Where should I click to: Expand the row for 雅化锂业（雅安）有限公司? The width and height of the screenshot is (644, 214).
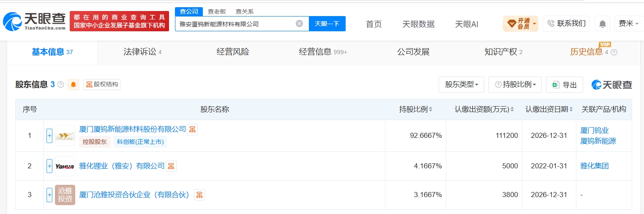pyautogui.click(x=49, y=166)
